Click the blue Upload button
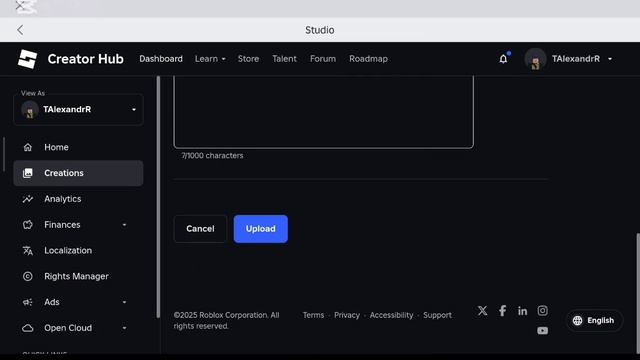 260,229
